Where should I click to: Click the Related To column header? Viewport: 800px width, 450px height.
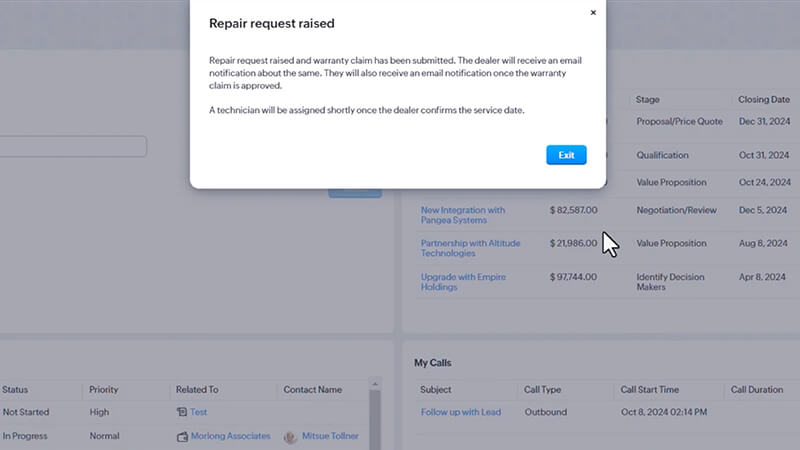click(x=197, y=389)
